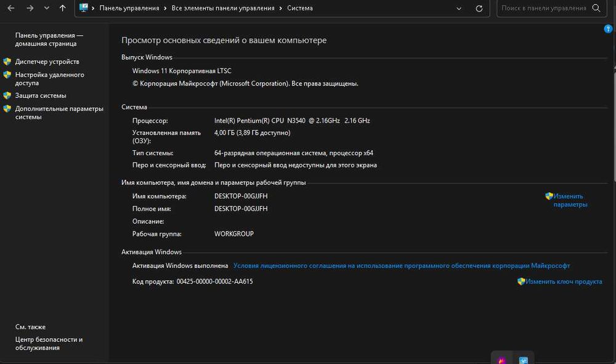Image resolution: width=616 pixels, height=364 pixels.
Task: Click shield icon beside 'Изменить ключ продукта'
Action: point(521,281)
